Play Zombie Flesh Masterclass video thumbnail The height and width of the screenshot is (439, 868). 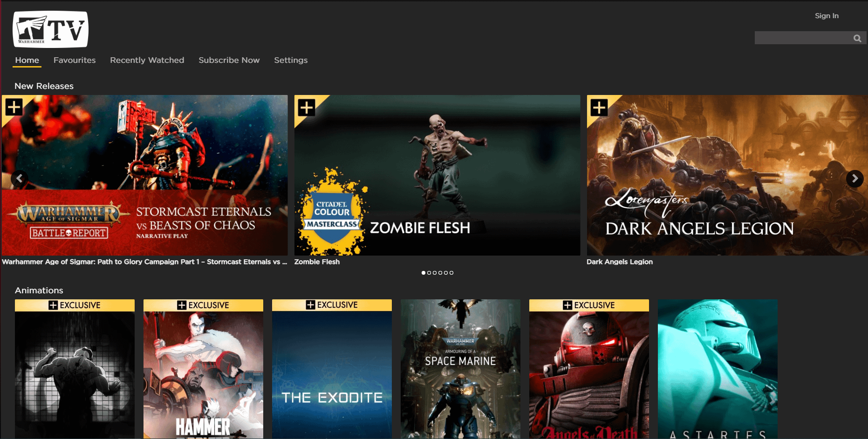tap(437, 175)
